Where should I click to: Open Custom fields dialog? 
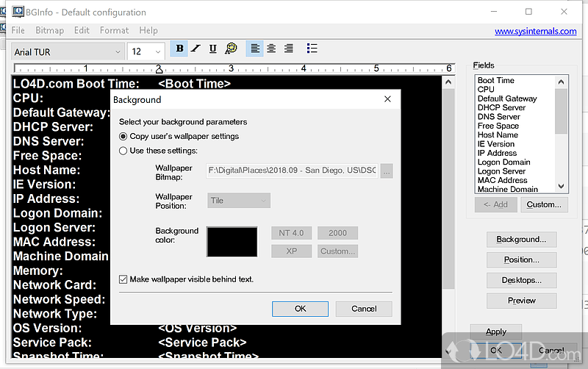point(544,205)
